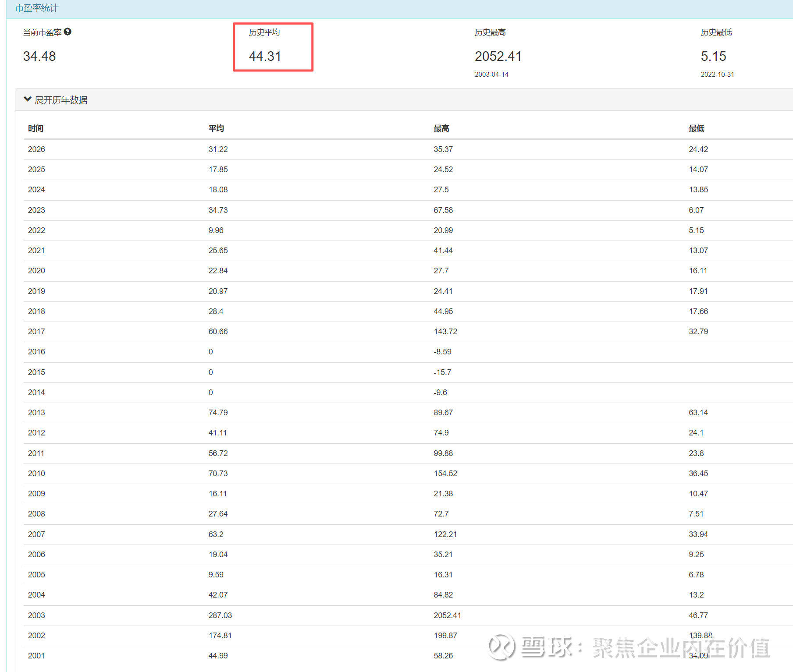Select the 2026 year row label

click(x=36, y=149)
